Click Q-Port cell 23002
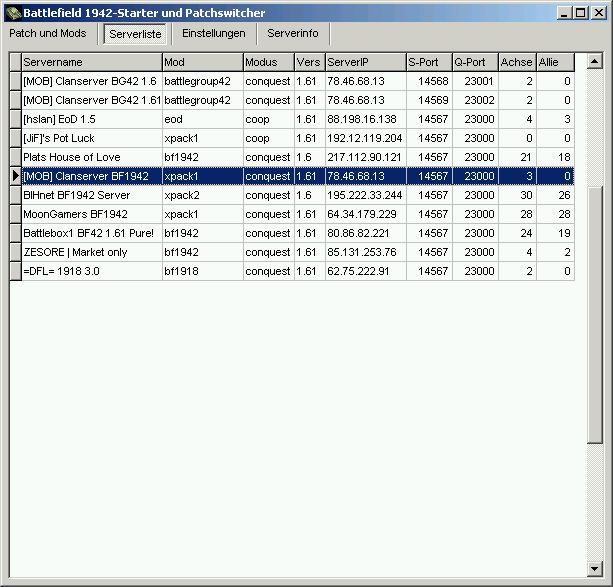 click(x=475, y=100)
